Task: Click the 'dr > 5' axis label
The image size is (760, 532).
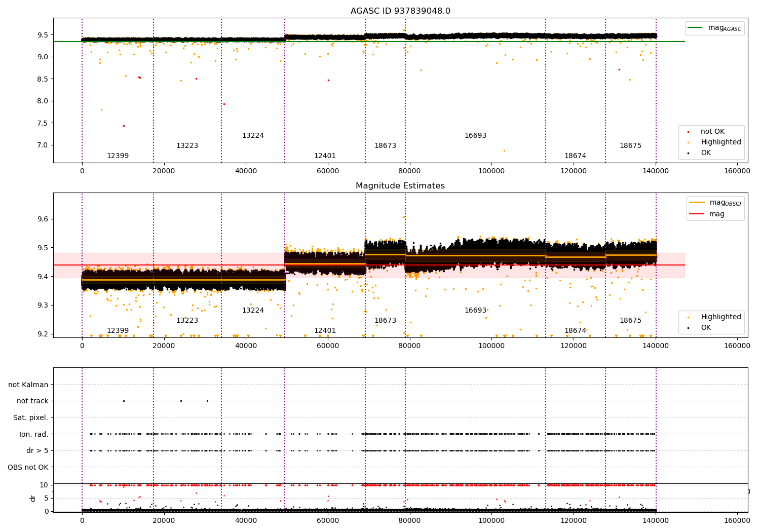Action: point(37,450)
